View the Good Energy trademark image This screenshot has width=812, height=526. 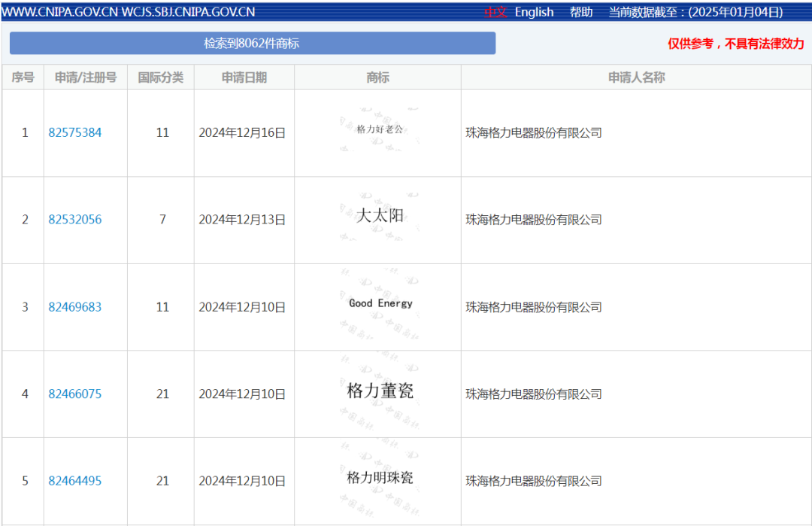point(380,304)
